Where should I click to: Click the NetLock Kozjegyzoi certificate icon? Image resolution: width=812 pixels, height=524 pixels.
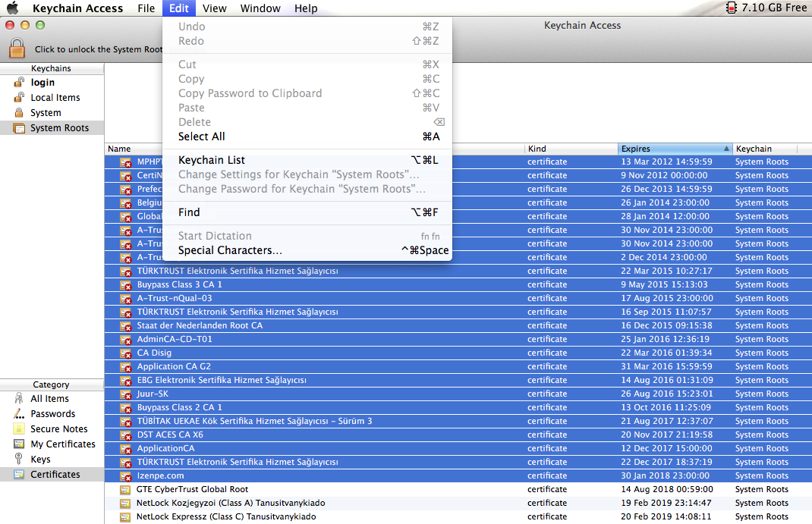click(x=125, y=503)
